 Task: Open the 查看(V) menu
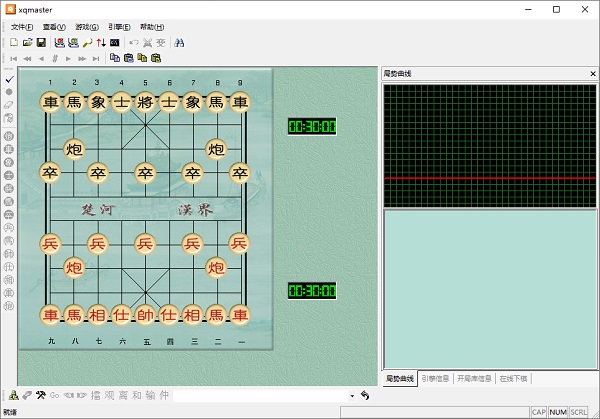click(54, 27)
